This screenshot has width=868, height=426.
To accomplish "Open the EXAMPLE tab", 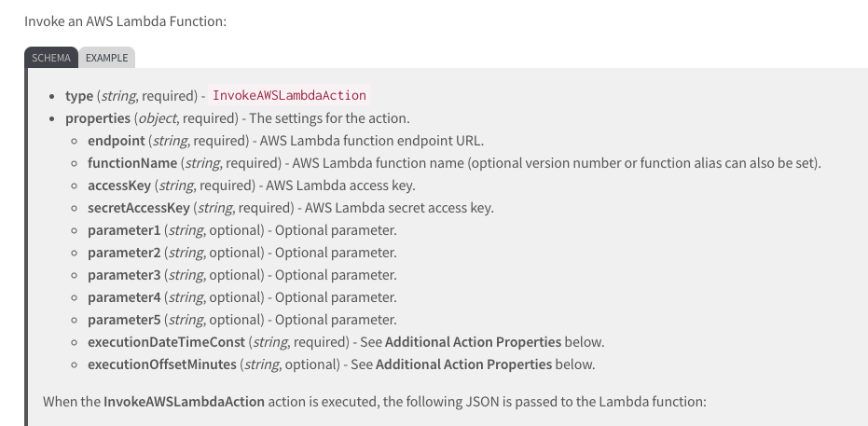I will pyautogui.click(x=107, y=58).
